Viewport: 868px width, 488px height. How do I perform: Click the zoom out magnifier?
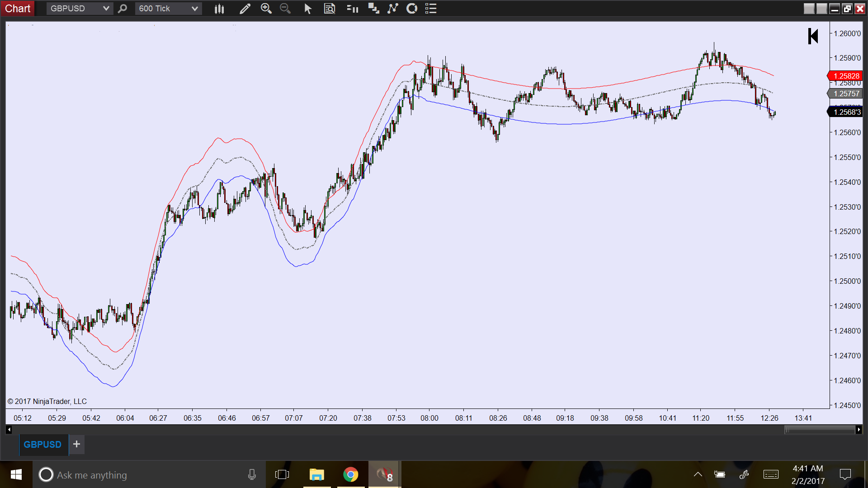point(285,9)
